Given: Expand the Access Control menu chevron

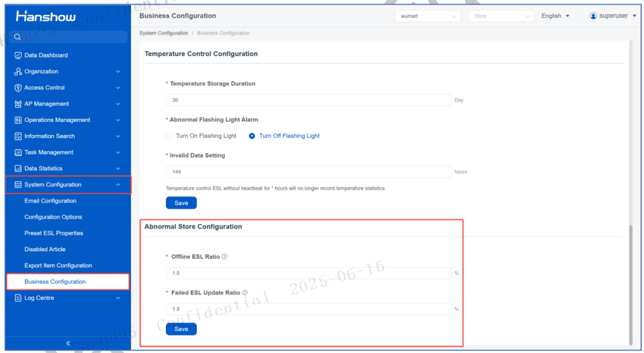Looking at the screenshot, I should click(x=118, y=88).
